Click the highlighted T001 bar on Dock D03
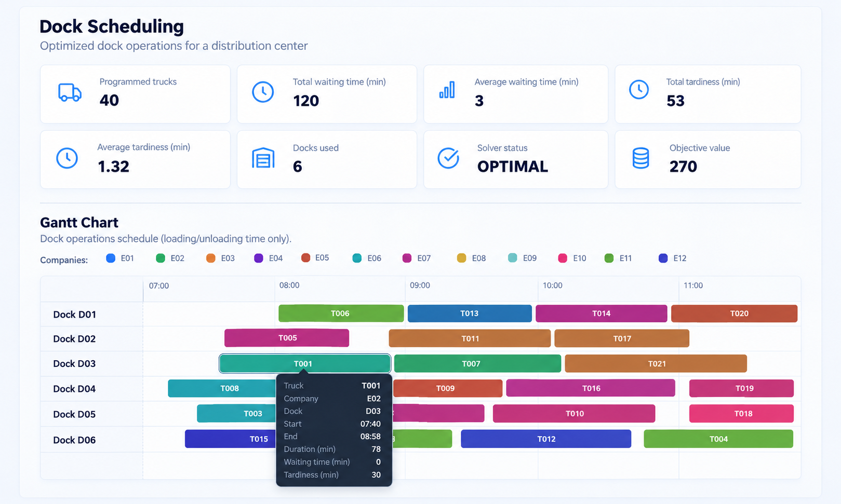 [x=305, y=363]
